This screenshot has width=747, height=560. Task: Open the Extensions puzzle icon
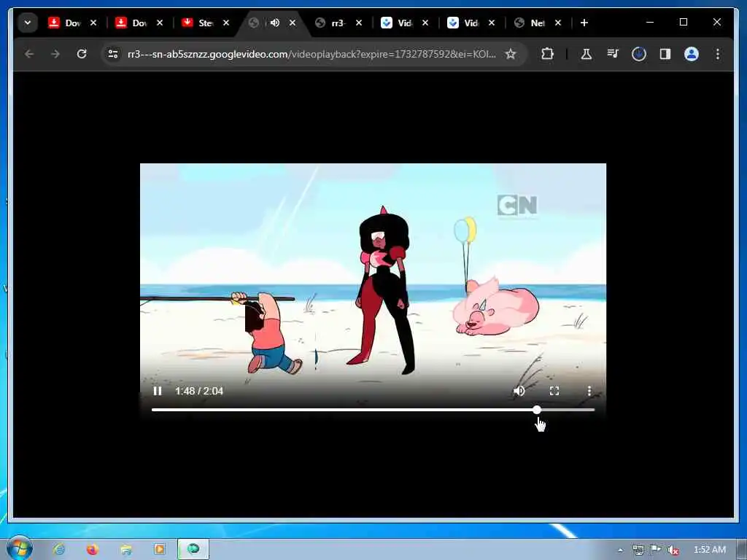[547, 54]
